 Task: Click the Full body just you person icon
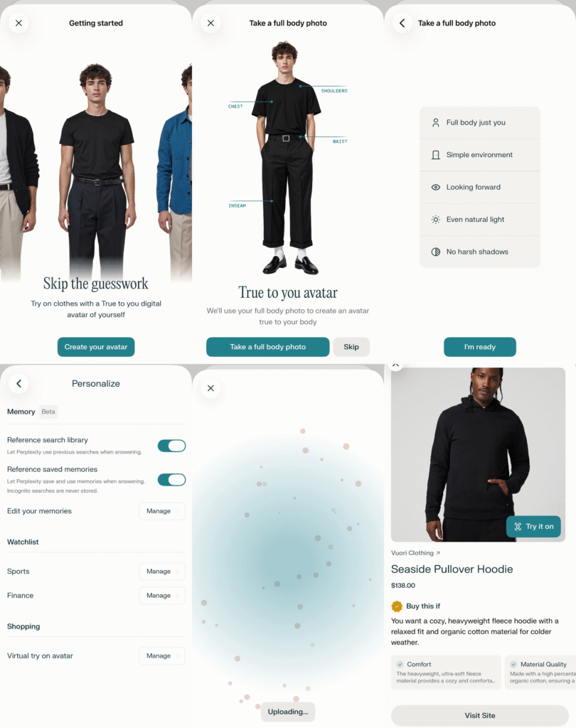tap(436, 122)
